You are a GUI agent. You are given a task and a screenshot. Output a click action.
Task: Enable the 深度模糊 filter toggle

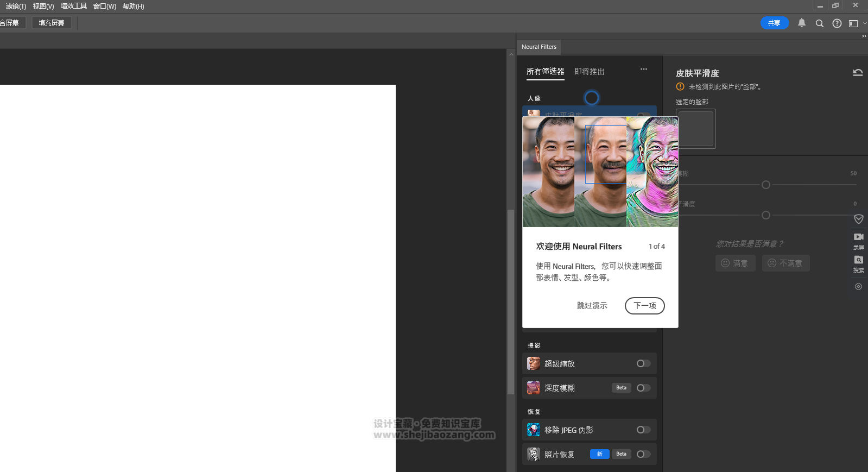(643, 388)
